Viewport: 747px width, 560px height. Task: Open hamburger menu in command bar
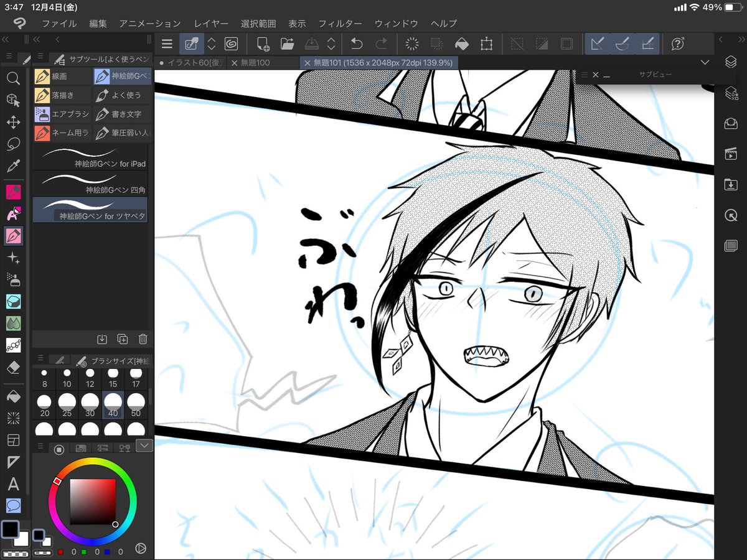pos(167,44)
